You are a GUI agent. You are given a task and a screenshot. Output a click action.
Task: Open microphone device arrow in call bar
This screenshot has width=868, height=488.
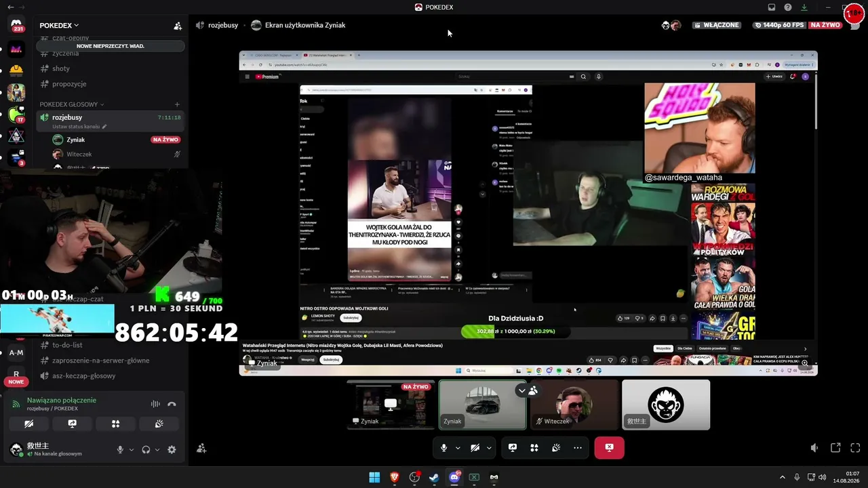tap(458, 448)
